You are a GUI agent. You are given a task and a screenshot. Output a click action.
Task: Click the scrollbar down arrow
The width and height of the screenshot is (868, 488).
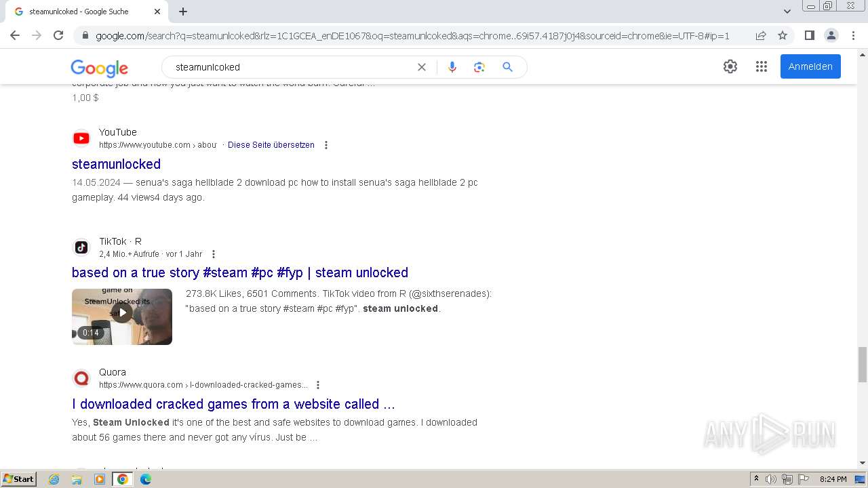click(863, 463)
